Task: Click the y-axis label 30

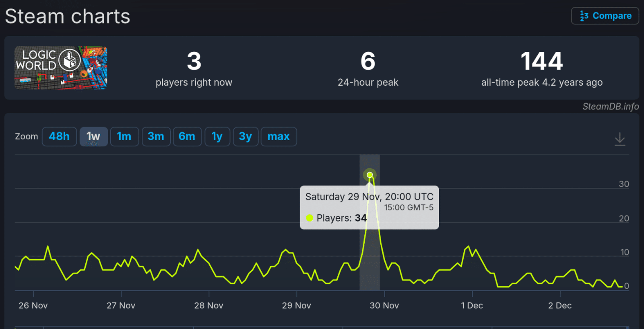Action: tap(624, 184)
